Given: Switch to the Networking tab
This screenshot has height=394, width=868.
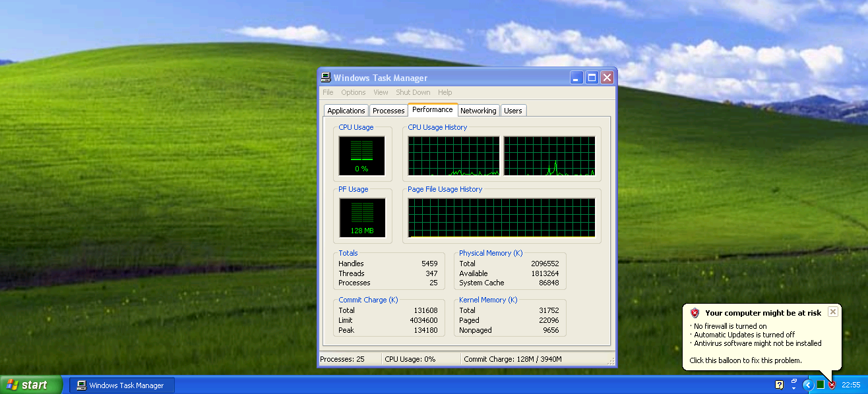Looking at the screenshot, I should pyautogui.click(x=478, y=111).
